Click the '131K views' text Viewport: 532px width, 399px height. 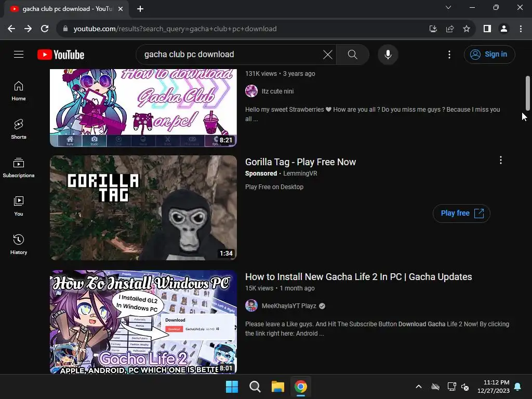[x=261, y=74]
